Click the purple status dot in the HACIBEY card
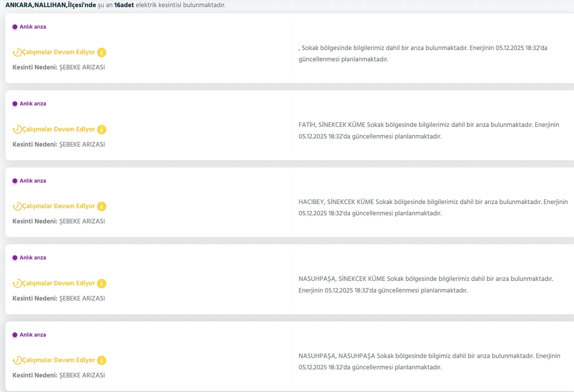 coord(15,181)
